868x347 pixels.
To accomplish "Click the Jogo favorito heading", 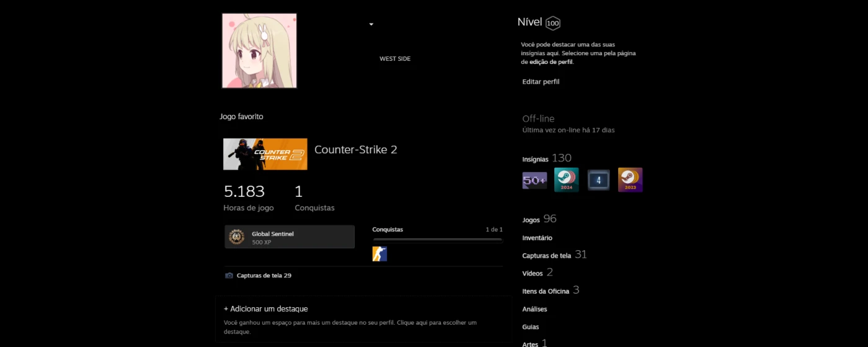I will pyautogui.click(x=241, y=116).
